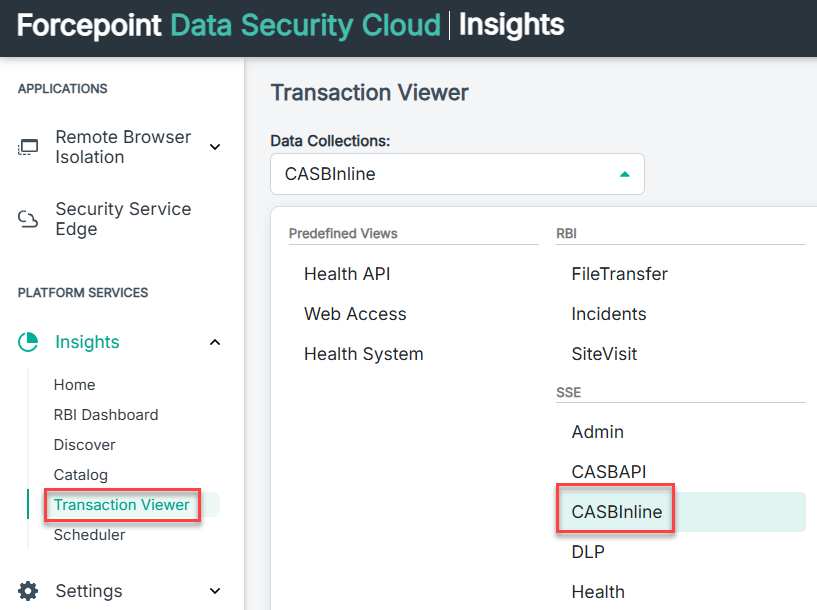The width and height of the screenshot is (817, 610).
Task: Go to Discover in sidebar
Action: click(84, 445)
